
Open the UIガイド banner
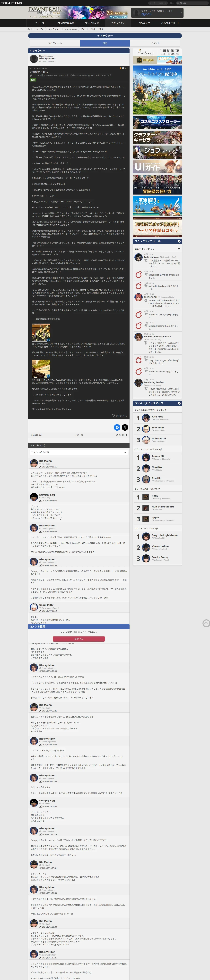click(157, 166)
